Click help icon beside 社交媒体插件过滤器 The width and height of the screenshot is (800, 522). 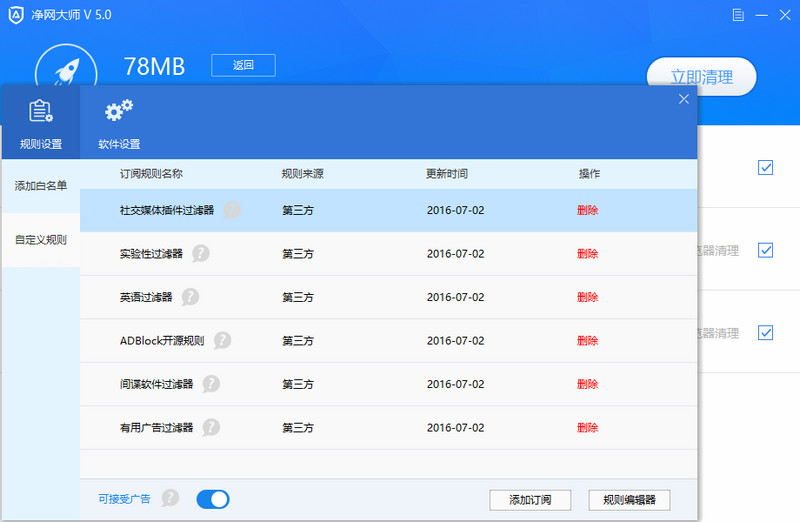(x=232, y=210)
